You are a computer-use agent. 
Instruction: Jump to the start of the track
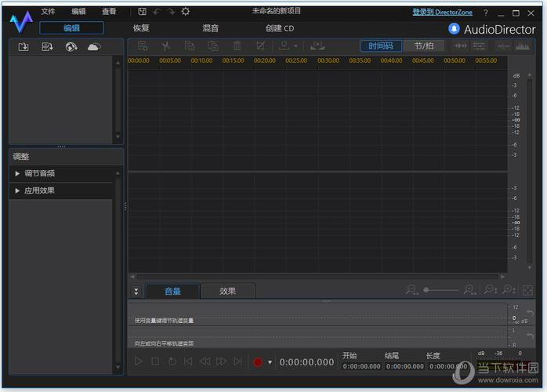188,361
